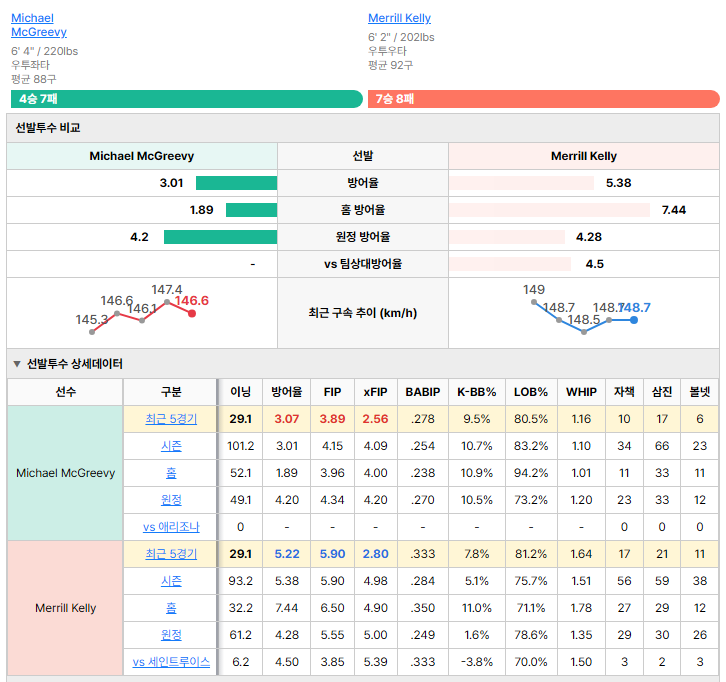The height and width of the screenshot is (682, 726).
Task: Open Kelly's 시즌 stats link
Action: pos(171,581)
